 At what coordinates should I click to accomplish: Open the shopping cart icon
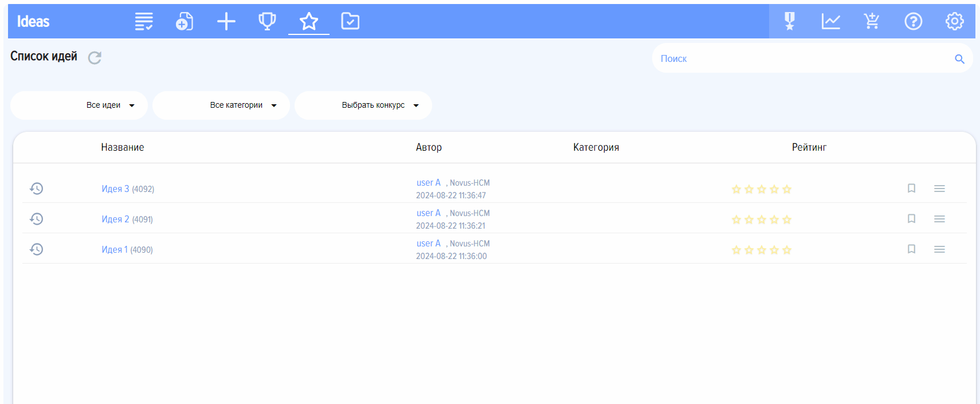(872, 22)
